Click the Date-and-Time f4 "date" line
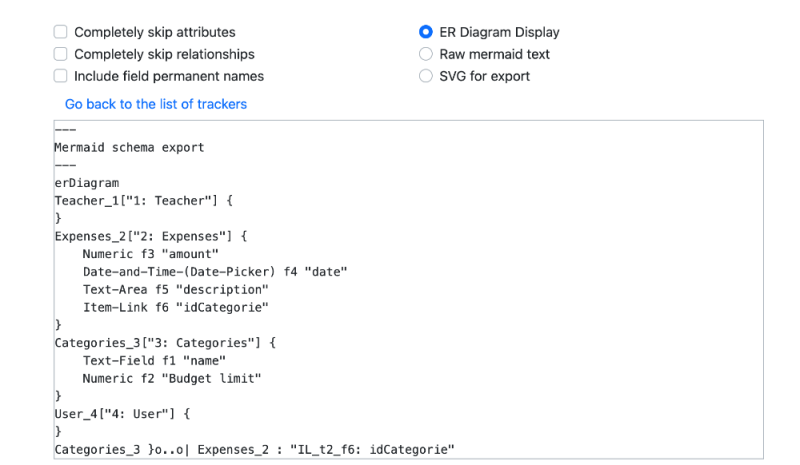Image resolution: width=800 pixels, height=465 pixels. (x=215, y=272)
